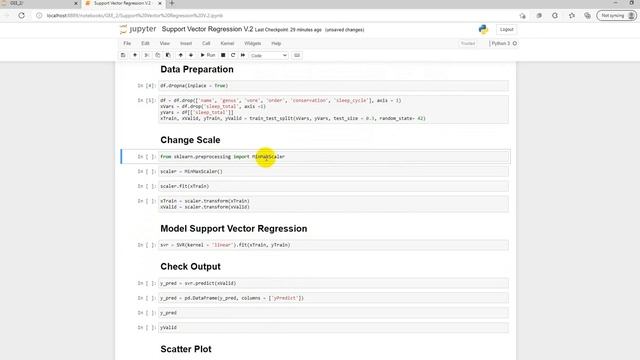Select the train_test_split code cell
Image resolution: width=640 pixels, height=360 pixels.
333,109
